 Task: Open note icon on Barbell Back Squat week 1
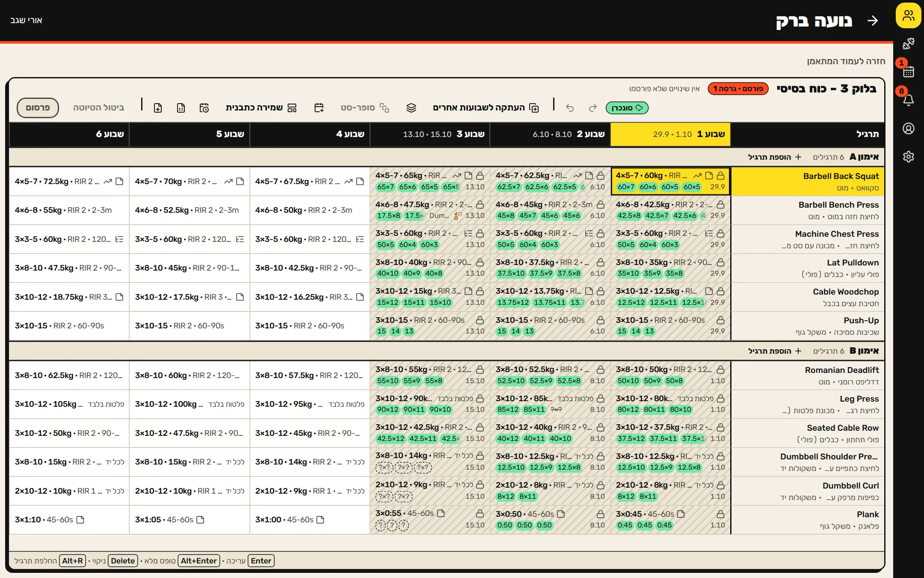(709, 176)
